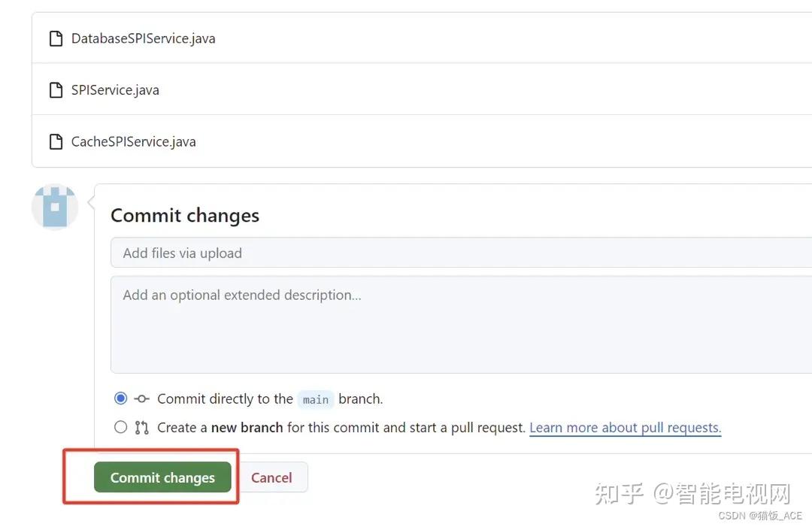This screenshot has width=812, height=527.
Task: Click the SPIService.java filename
Action: coord(115,90)
